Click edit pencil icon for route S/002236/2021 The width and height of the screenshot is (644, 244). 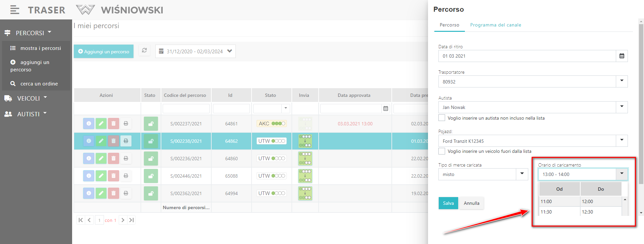(x=101, y=159)
